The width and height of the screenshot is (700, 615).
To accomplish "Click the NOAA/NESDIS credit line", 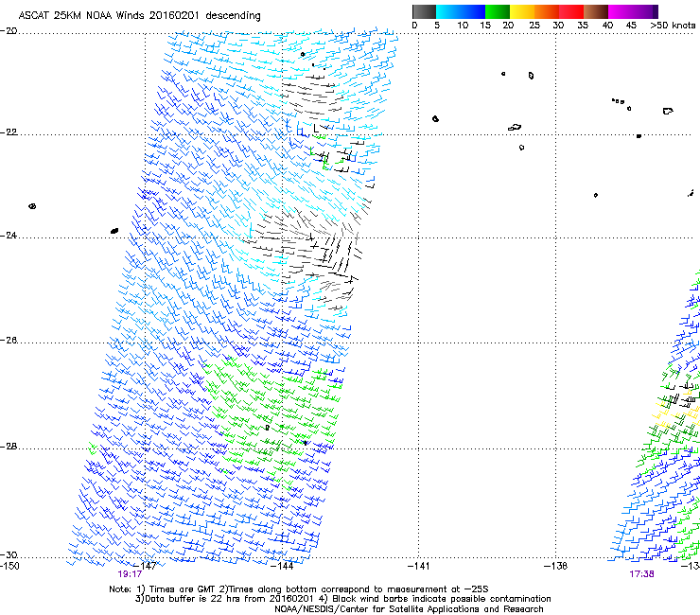I will point(409,608).
